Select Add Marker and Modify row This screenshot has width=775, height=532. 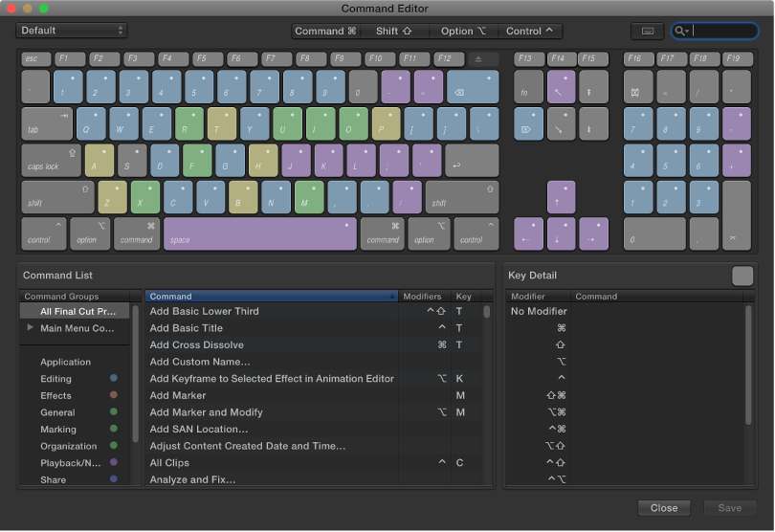(x=314, y=412)
